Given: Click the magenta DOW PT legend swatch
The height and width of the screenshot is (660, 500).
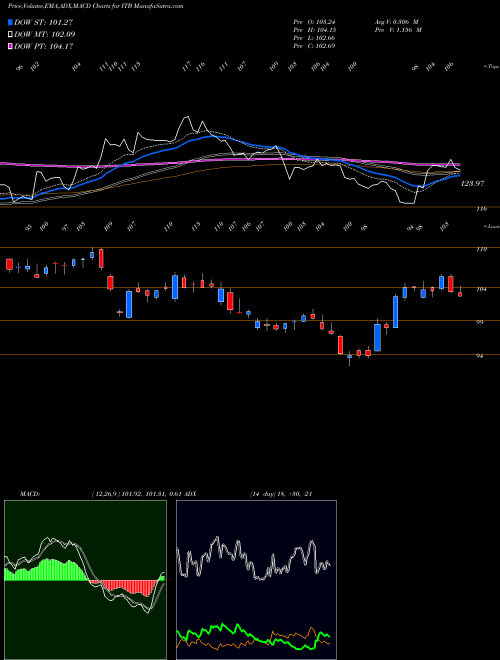Looking at the screenshot, I should click(10, 46).
